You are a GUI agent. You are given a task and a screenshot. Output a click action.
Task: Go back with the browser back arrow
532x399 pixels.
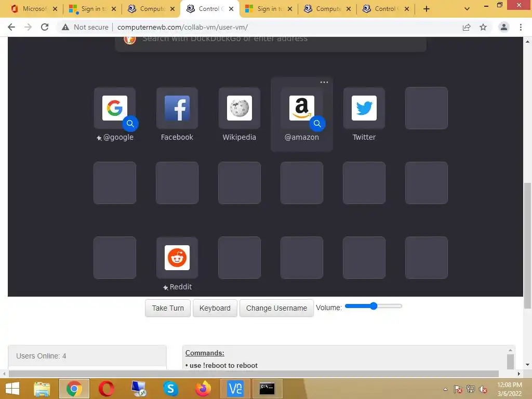tap(11, 27)
